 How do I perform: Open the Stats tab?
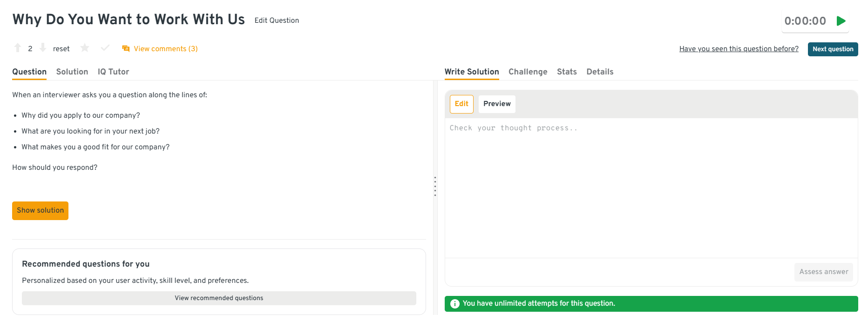point(567,72)
